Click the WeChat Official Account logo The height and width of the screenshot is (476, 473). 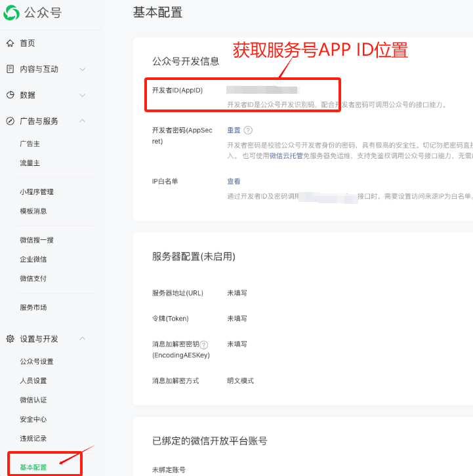12,12
